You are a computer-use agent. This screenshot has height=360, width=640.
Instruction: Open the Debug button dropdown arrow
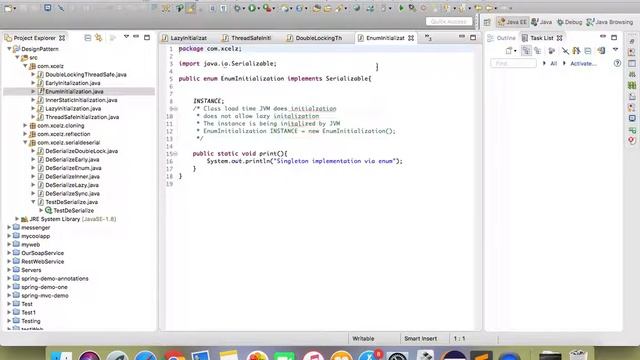[244, 8]
